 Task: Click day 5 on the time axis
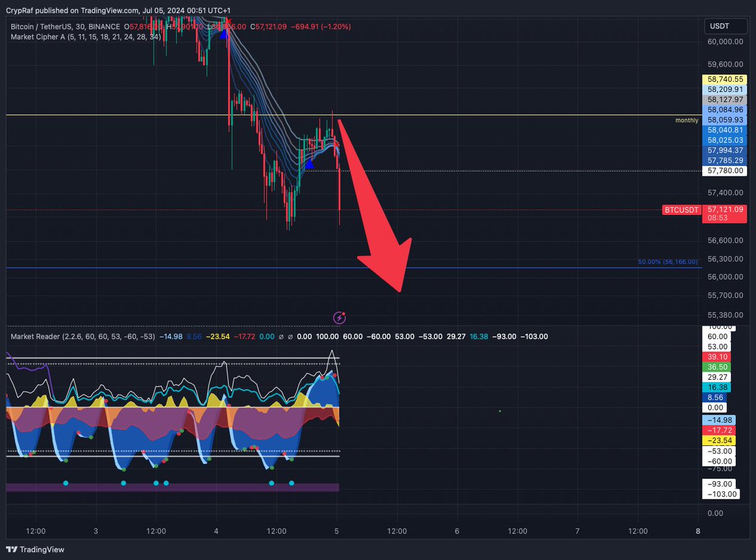[337, 531]
